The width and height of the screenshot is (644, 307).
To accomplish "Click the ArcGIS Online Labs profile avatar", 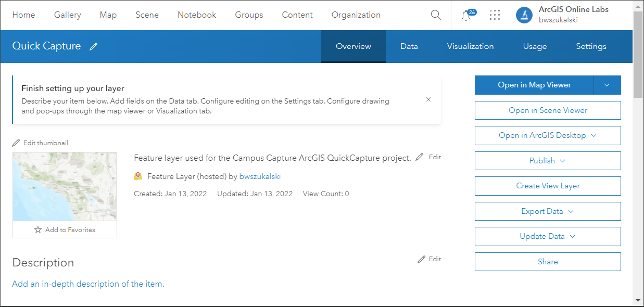I will [524, 15].
